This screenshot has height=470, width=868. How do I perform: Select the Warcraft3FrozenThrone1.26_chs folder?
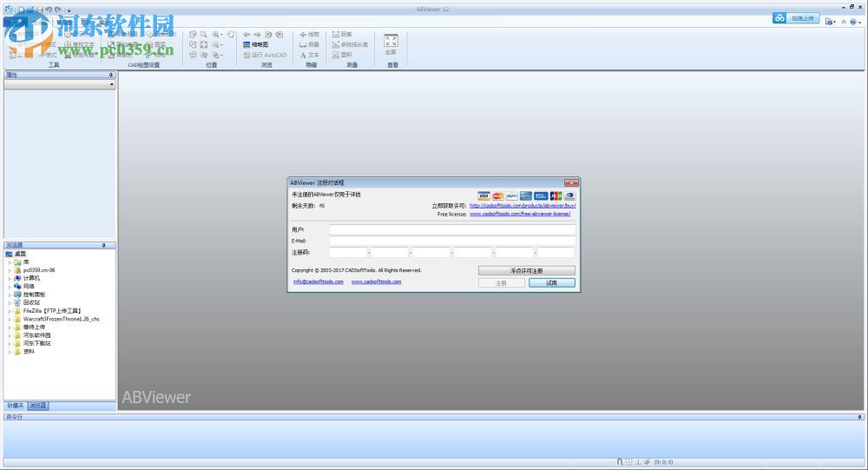(x=61, y=319)
